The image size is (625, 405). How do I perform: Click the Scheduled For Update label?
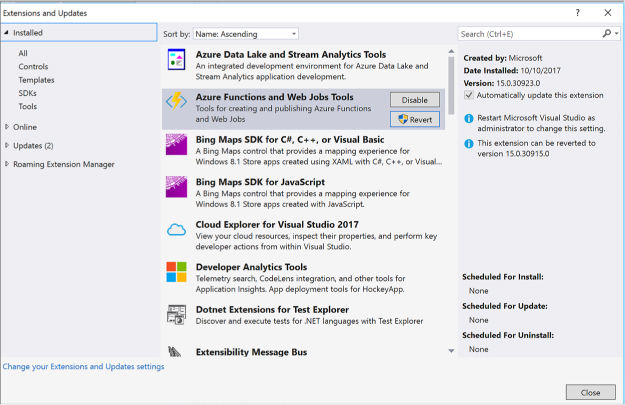(x=505, y=306)
